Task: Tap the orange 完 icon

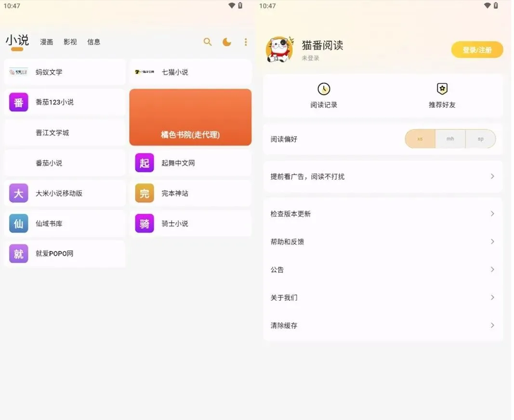Action: 145,193
